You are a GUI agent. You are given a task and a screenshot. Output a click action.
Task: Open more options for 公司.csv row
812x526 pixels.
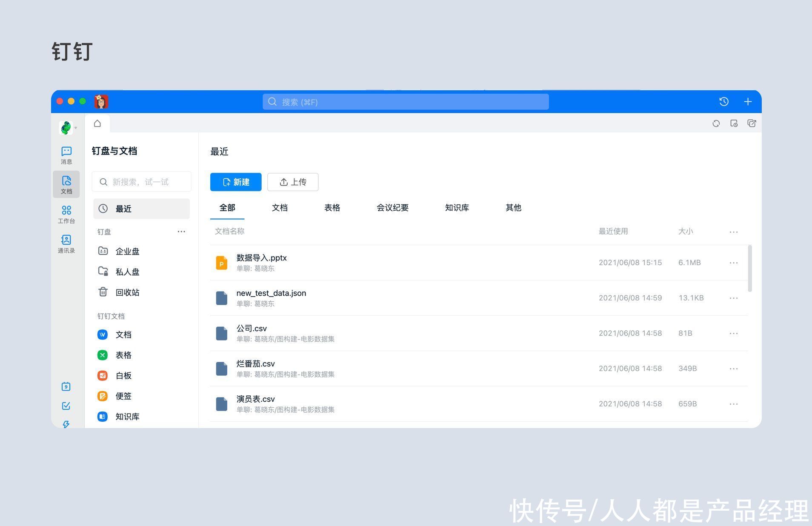click(733, 333)
